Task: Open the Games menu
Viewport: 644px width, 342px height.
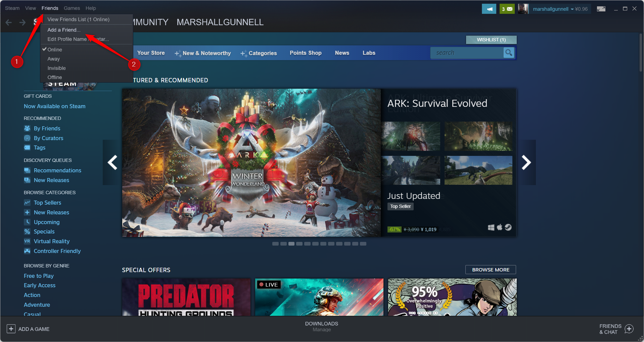Action: pyautogui.click(x=72, y=8)
